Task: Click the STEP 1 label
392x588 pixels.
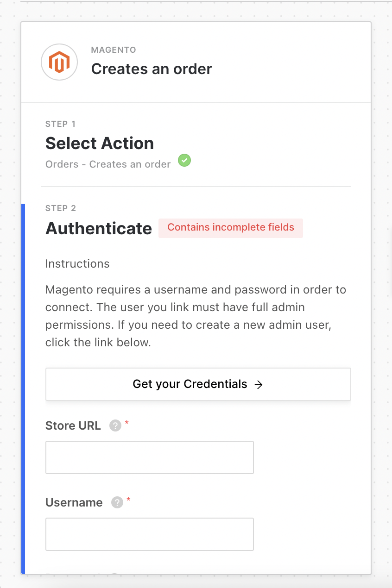Action: click(61, 124)
